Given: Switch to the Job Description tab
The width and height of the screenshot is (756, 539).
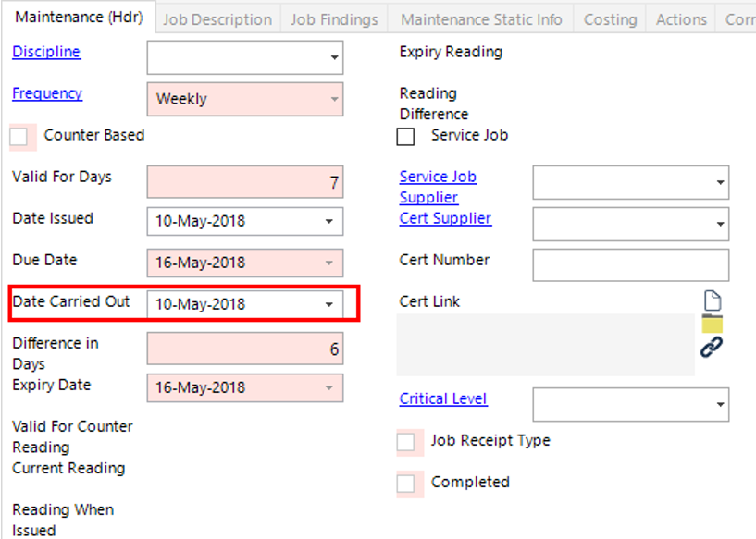Looking at the screenshot, I should (x=217, y=19).
